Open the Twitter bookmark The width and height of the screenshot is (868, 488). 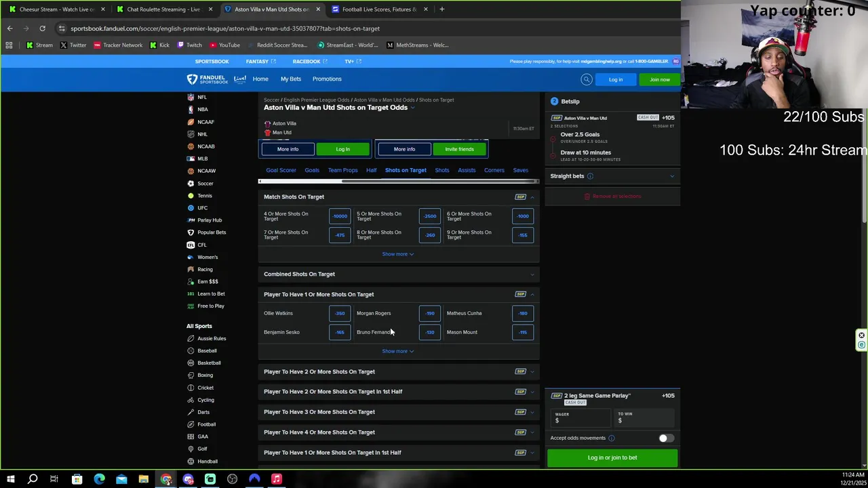73,45
